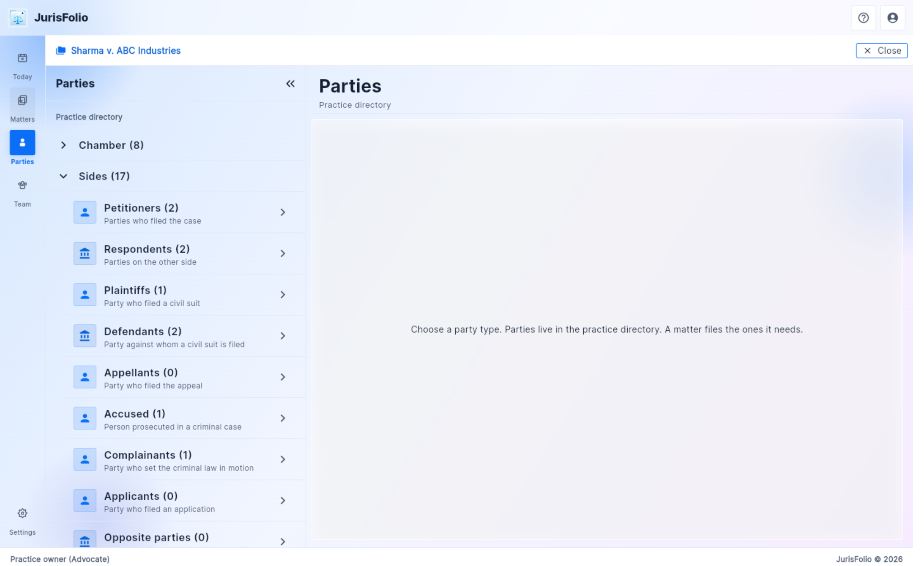The height and width of the screenshot is (566, 924).
Task: Go to Today in the sidebar
Action: [22, 66]
